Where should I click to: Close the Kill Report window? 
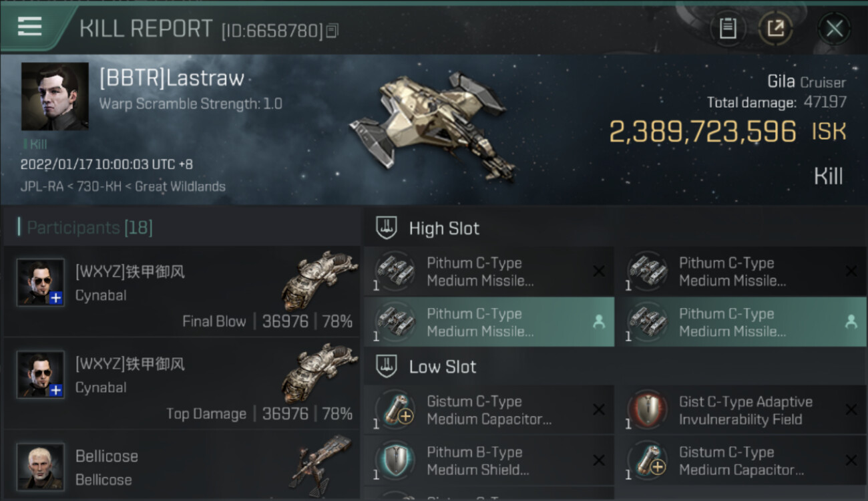pyautogui.click(x=834, y=29)
